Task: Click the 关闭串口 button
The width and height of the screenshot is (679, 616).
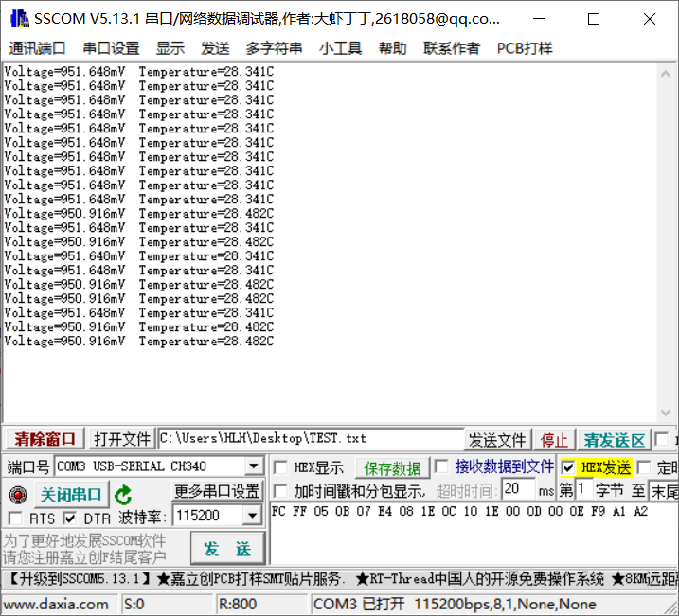Action: pyautogui.click(x=70, y=494)
